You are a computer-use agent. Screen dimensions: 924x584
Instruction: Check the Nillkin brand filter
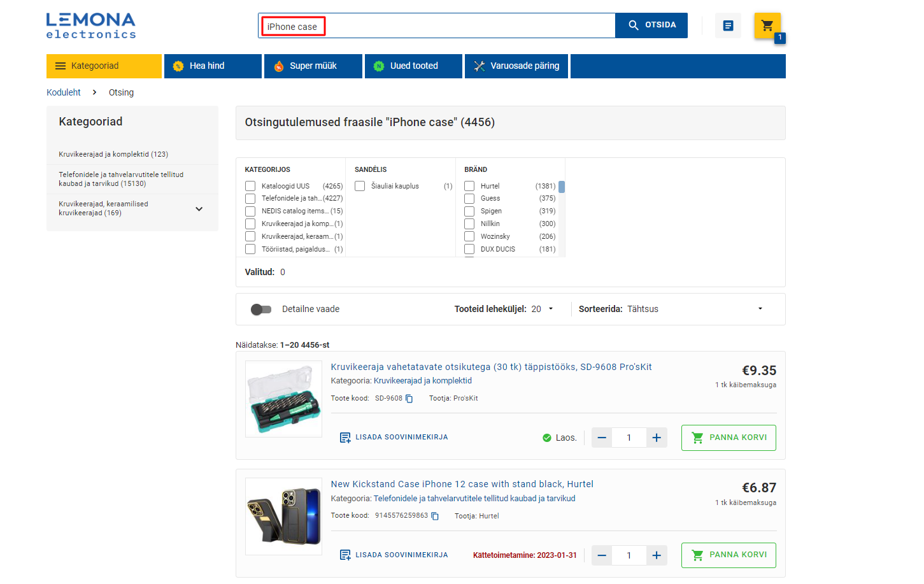469,224
